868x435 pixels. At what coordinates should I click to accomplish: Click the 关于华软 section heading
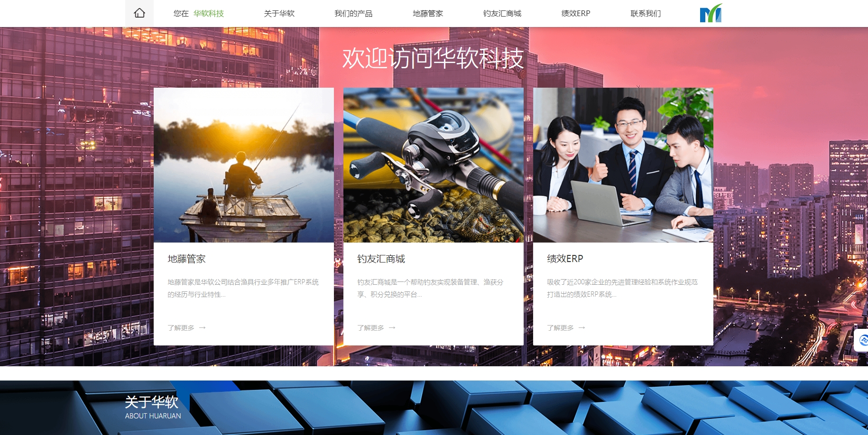click(x=152, y=402)
